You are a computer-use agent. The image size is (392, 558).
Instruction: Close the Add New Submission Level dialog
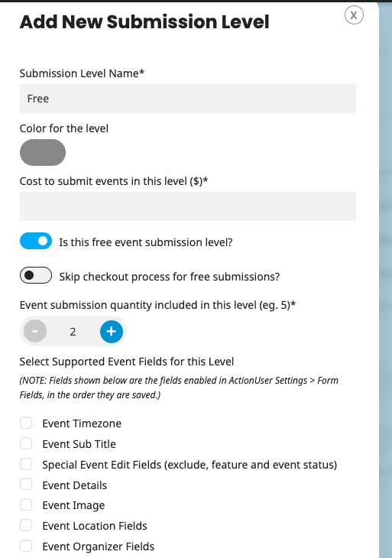point(354,15)
